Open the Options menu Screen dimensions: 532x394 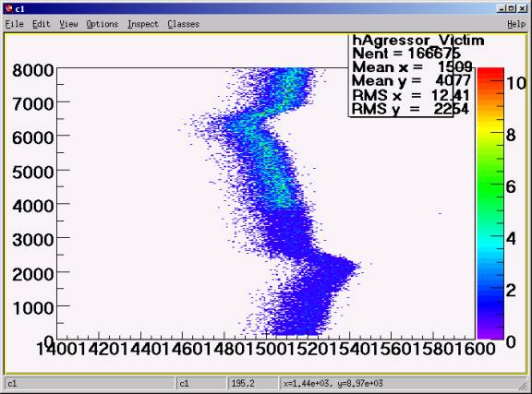click(103, 24)
